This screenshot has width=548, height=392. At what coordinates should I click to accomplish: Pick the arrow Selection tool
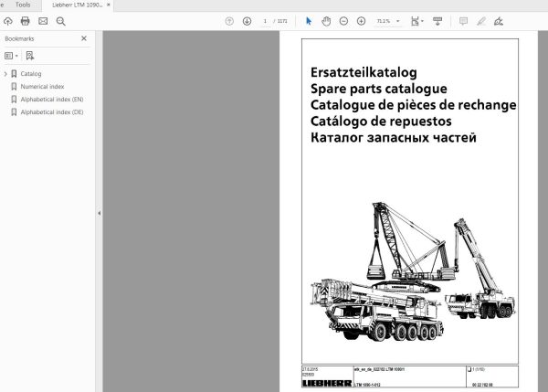tap(309, 21)
